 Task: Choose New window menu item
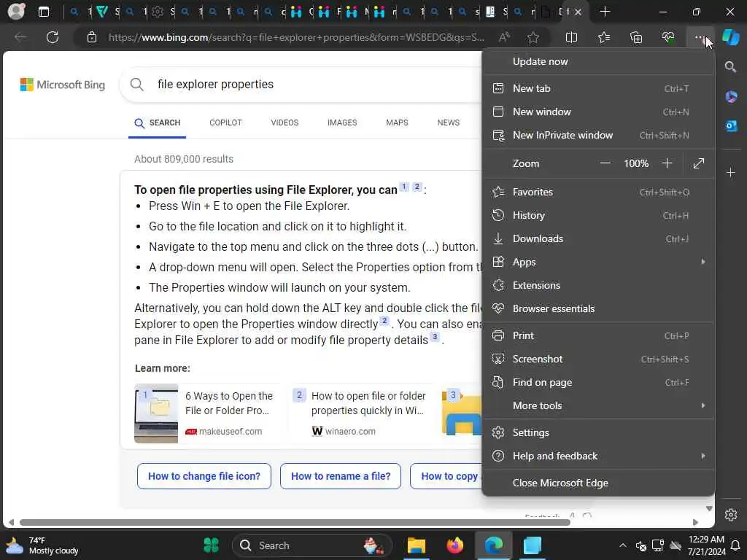598,112
